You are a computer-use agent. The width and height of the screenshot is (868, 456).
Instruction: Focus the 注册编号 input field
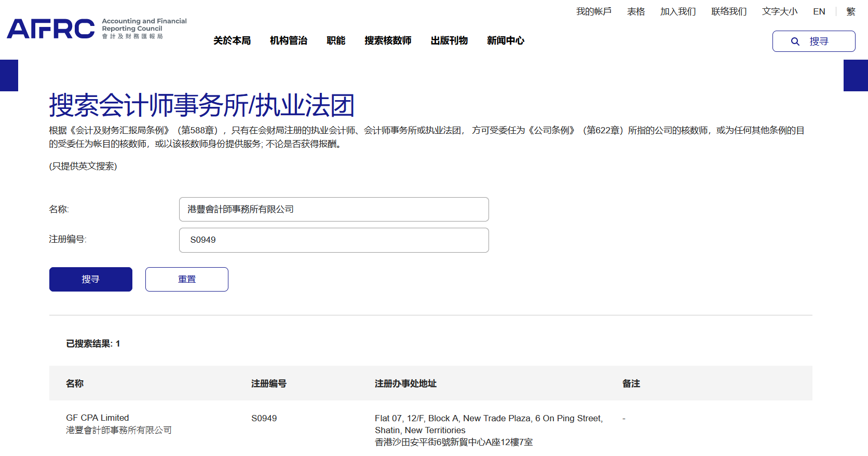(333, 240)
